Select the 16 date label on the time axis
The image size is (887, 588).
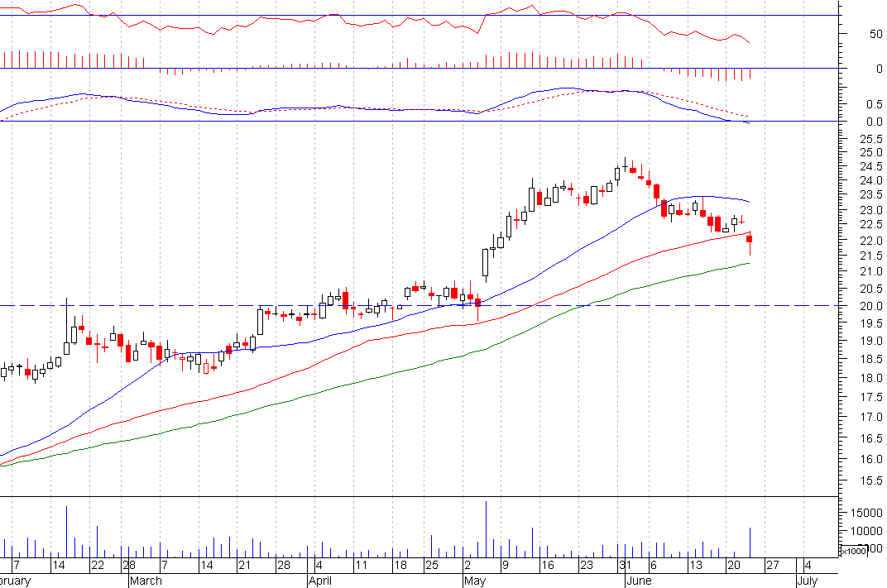coord(547,565)
